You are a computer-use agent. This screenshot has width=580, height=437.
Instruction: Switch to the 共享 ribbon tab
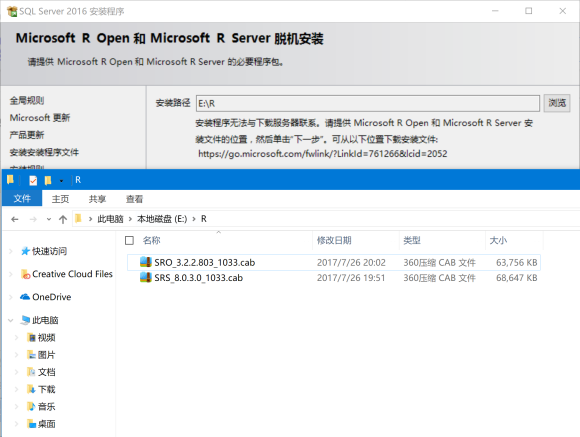(x=97, y=199)
